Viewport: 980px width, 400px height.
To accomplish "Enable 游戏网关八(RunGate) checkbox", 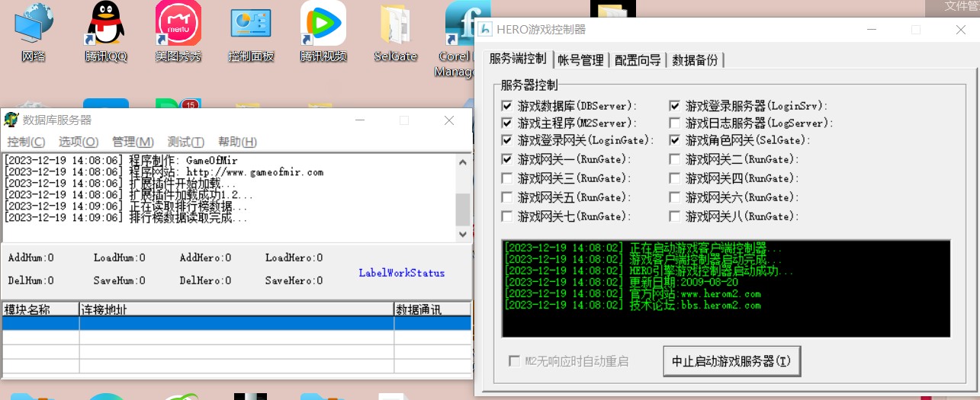I will 675,216.
